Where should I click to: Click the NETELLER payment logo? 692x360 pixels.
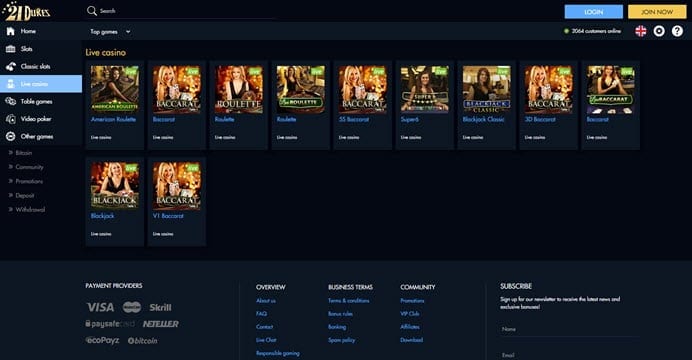(x=161, y=324)
